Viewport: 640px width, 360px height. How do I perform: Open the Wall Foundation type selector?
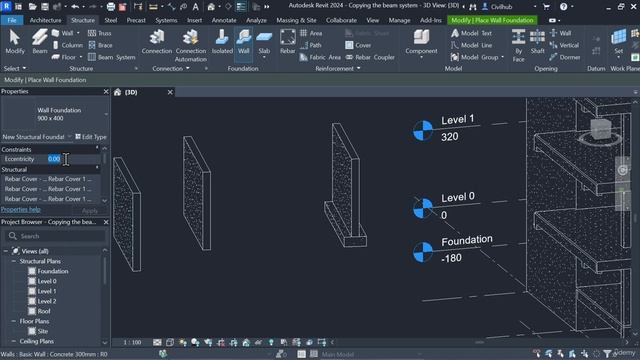pyautogui.click(x=55, y=114)
